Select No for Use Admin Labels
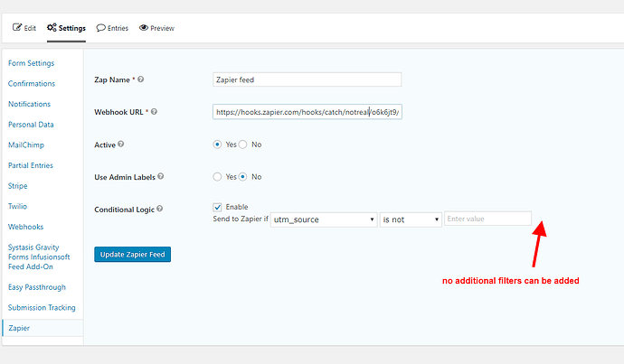 (x=242, y=176)
